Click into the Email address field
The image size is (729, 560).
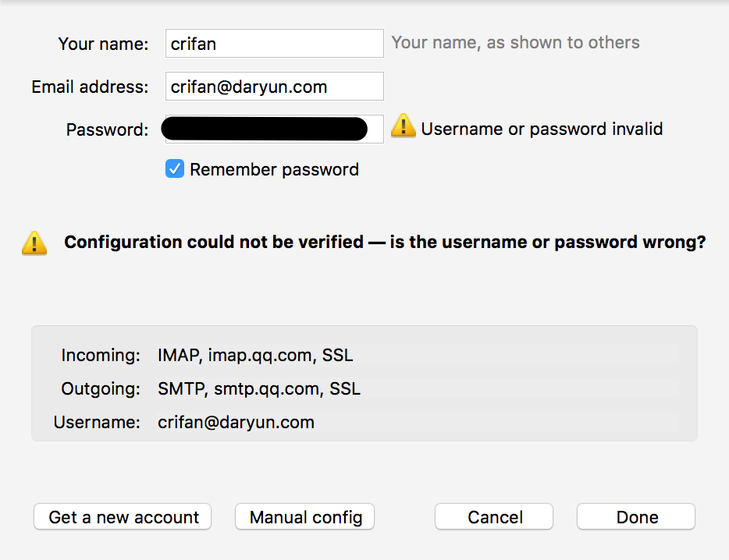point(274,87)
